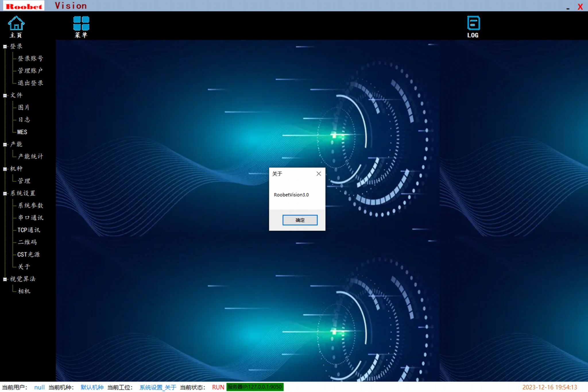Image resolution: width=588 pixels, height=392 pixels.
Task: Click the home (主页) icon
Action: point(16,24)
